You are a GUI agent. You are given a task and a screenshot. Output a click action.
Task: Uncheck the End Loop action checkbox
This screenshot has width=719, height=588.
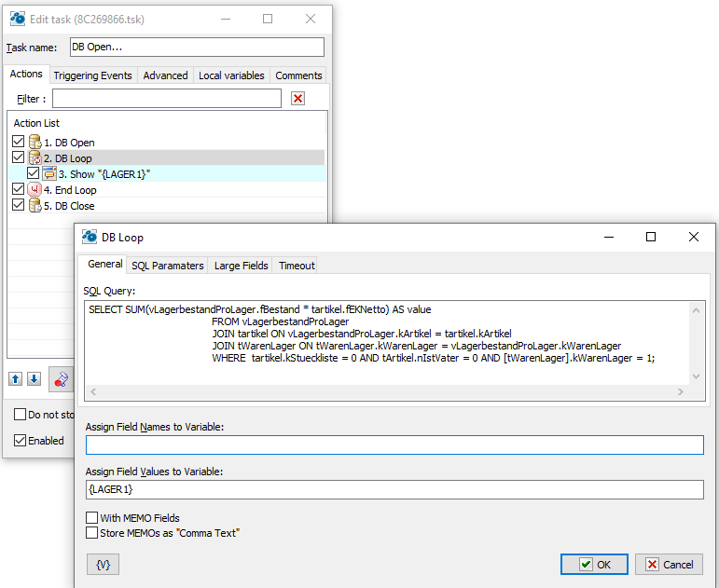tap(19, 189)
